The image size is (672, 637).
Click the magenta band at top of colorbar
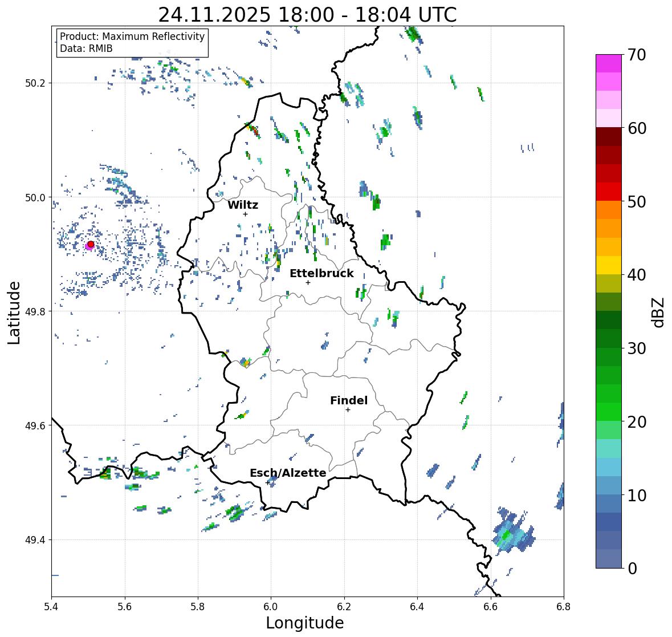[x=609, y=63]
